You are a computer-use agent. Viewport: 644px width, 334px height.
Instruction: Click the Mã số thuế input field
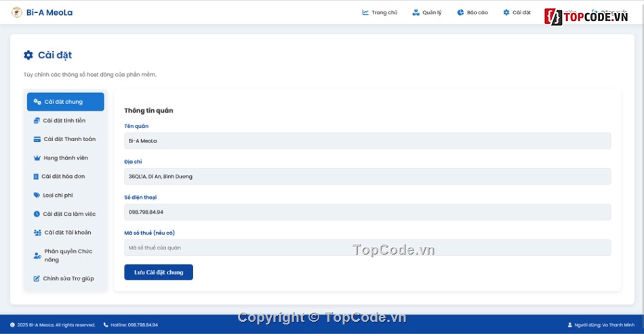click(x=367, y=248)
